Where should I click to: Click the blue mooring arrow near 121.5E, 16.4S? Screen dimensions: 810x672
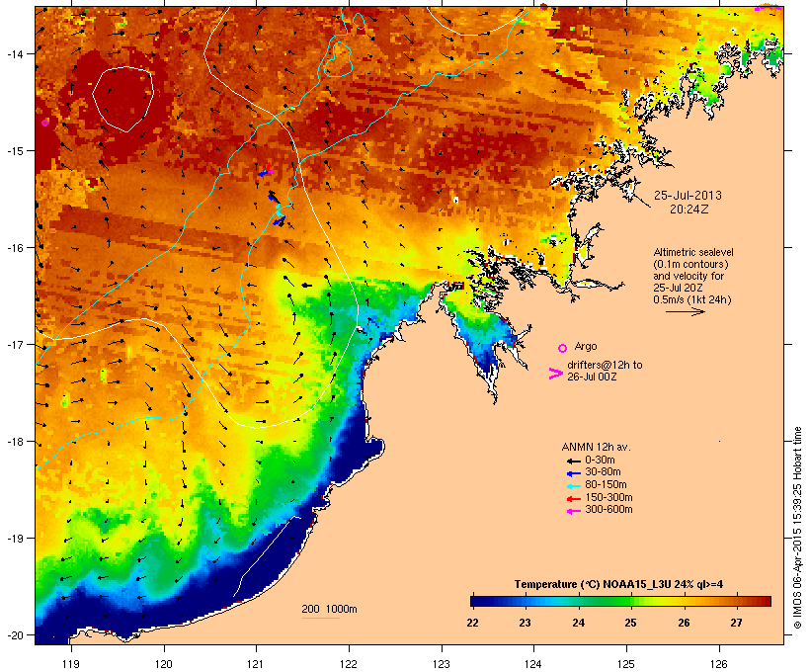point(306,285)
